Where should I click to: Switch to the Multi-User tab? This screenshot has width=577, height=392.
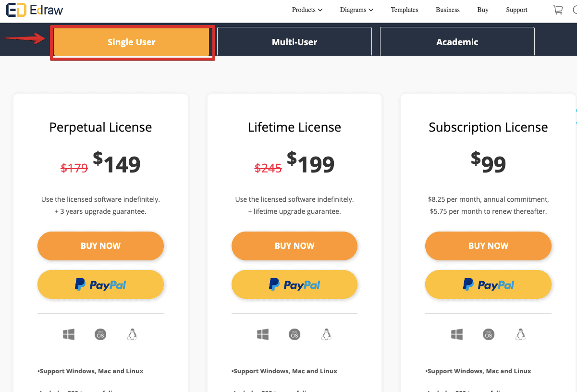coord(295,42)
